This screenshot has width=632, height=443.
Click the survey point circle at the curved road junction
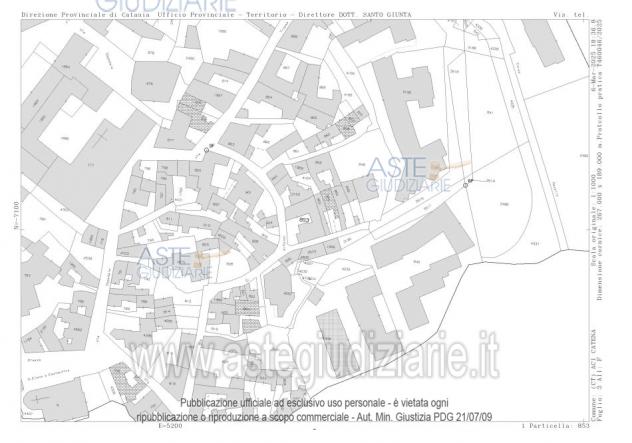point(207,150)
